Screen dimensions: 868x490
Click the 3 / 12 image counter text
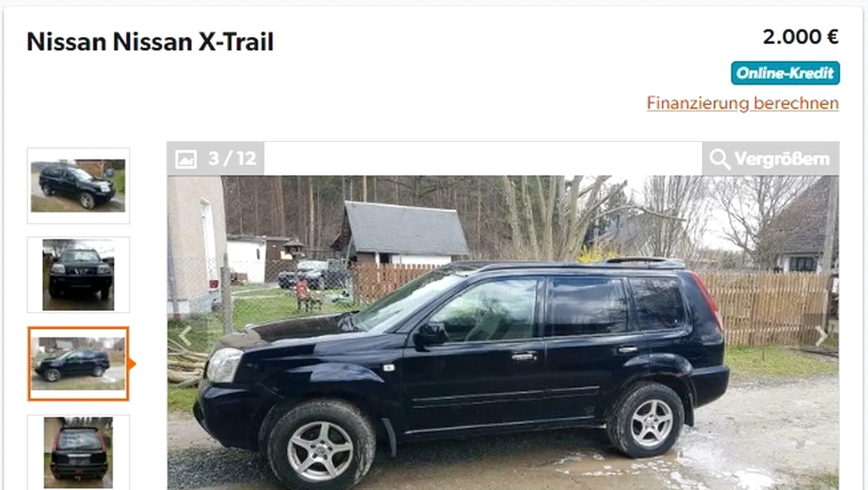(232, 159)
